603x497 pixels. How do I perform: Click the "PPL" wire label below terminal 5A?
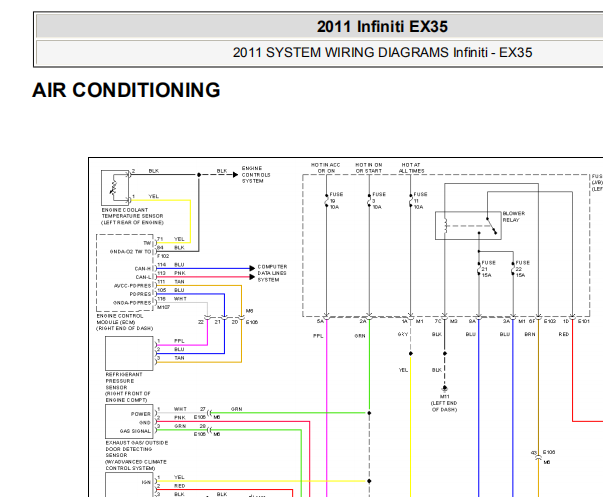[x=318, y=336]
